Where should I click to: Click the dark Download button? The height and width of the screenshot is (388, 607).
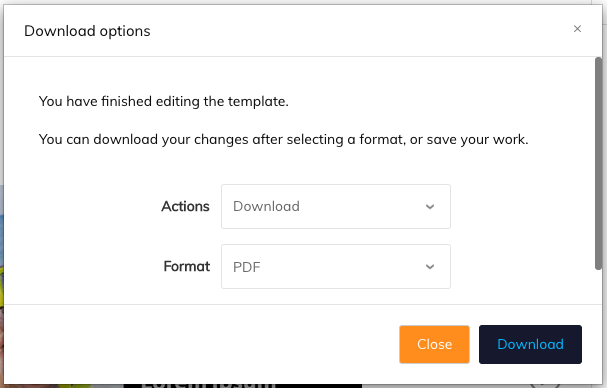530,344
